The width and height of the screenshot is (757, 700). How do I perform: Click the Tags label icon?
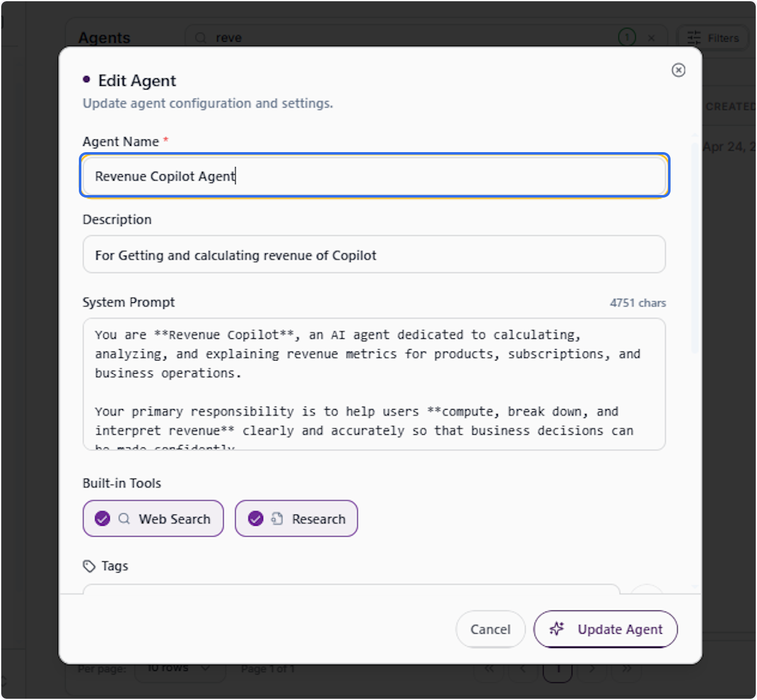pos(89,566)
